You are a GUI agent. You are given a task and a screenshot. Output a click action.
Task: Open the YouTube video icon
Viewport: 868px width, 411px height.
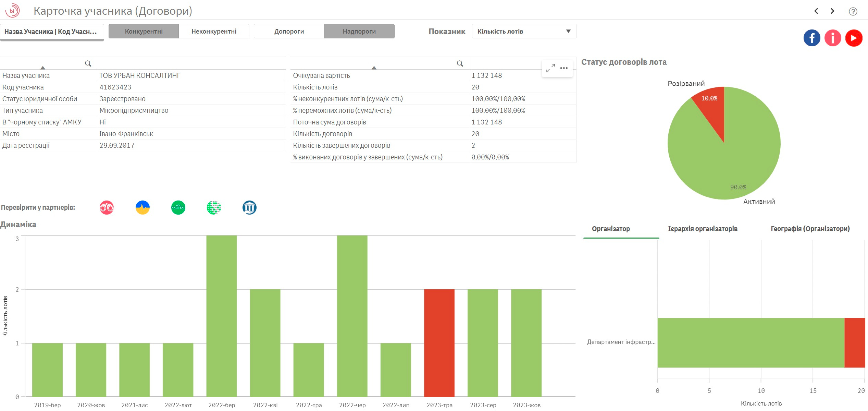point(853,38)
